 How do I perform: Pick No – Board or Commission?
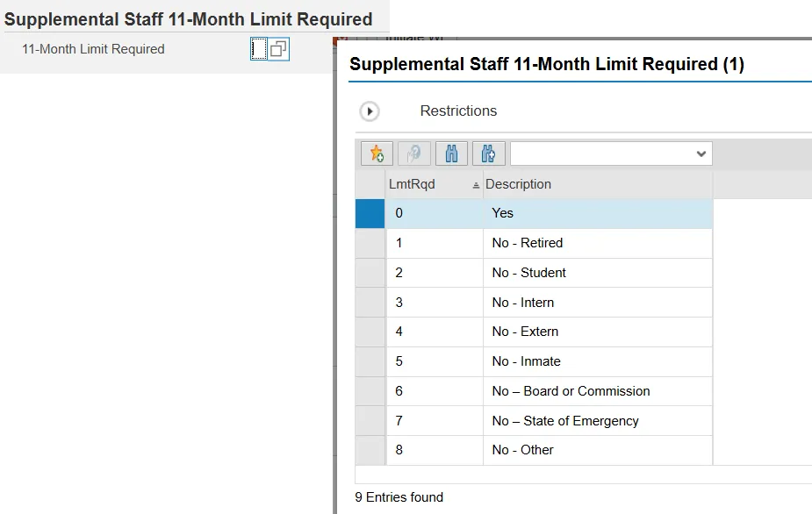pyautogui.click(x=571, y=391)
